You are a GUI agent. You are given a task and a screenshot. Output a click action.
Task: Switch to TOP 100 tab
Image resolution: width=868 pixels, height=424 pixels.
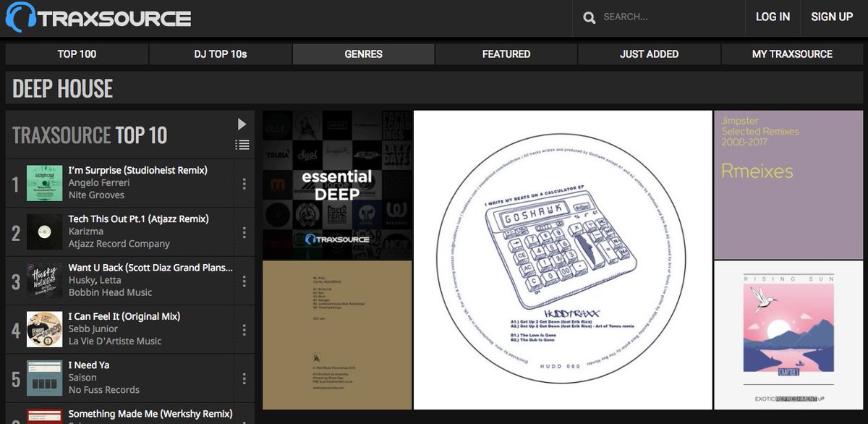click(x=77, y=54)
